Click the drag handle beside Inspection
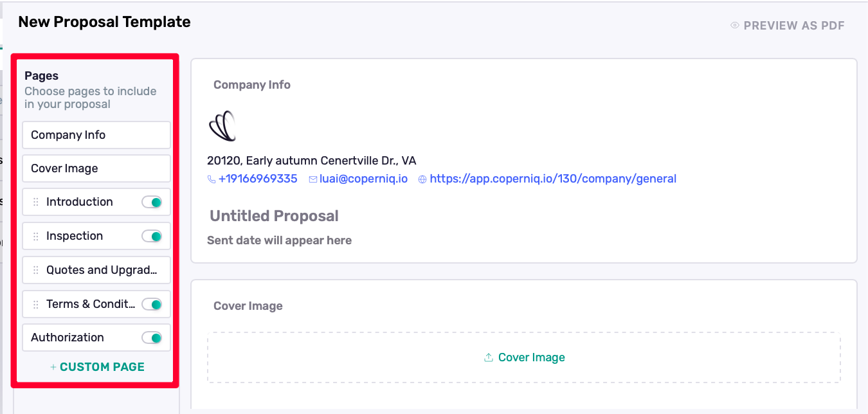 pos(36,237)
